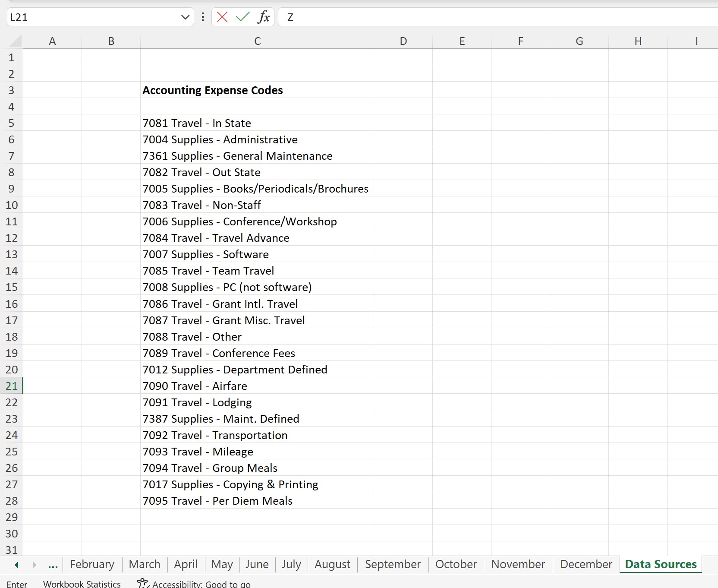This screenshot has width=718, height=588.
Task: Open the Data Sources sheet tab
Action: pos(660,564)
